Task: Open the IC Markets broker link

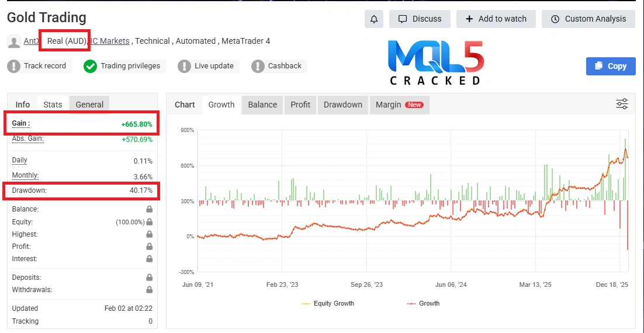Action: pos(110,41)
